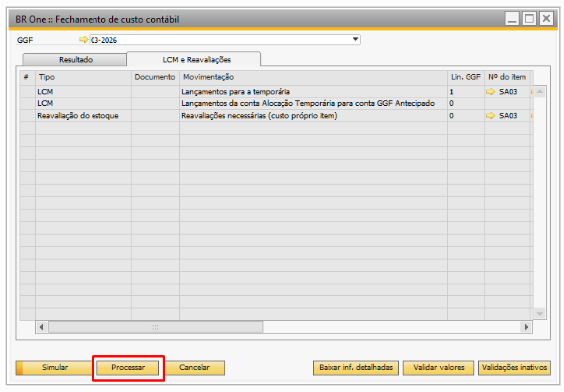The width and height of the screenshot is (564, 392).
Task: Minimize the Fechamento de custo contábil window
Action: point(512,18)
